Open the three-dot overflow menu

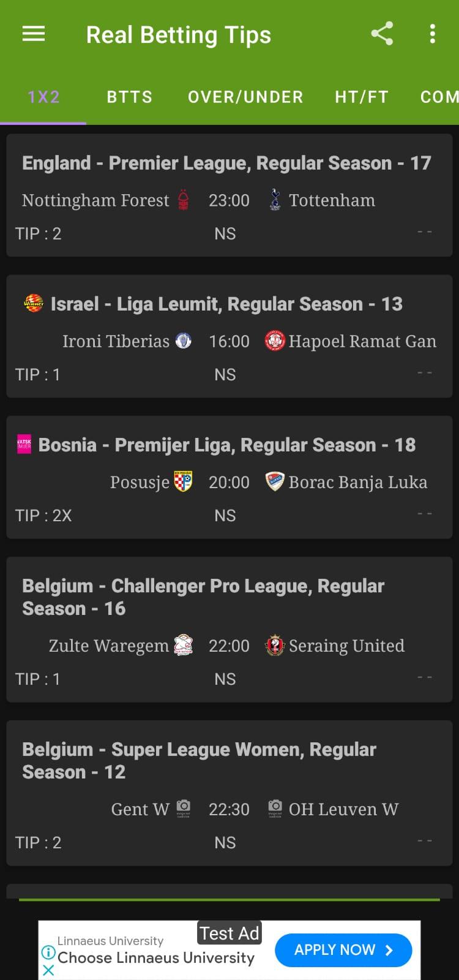click(433, 34)
